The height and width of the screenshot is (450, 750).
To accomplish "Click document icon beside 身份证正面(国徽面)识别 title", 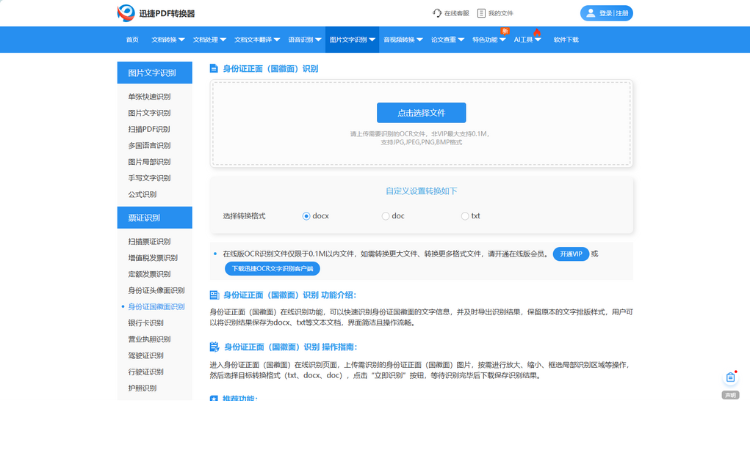I will coord(214,68).
